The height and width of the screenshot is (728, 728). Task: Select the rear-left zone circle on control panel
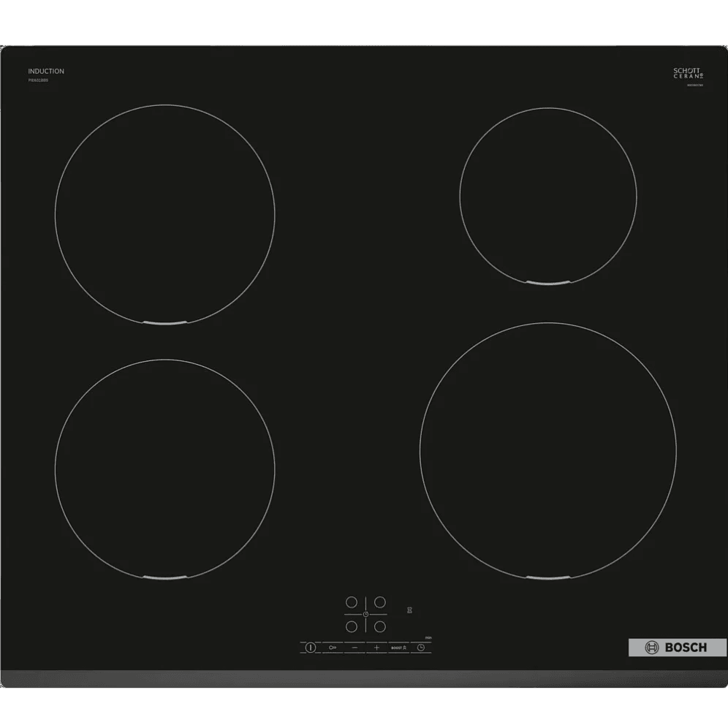click(x=352, y=602)
